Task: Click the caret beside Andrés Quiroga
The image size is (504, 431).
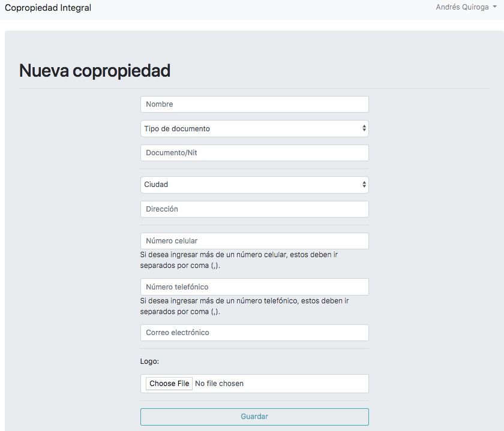Action: coord(494,7)
